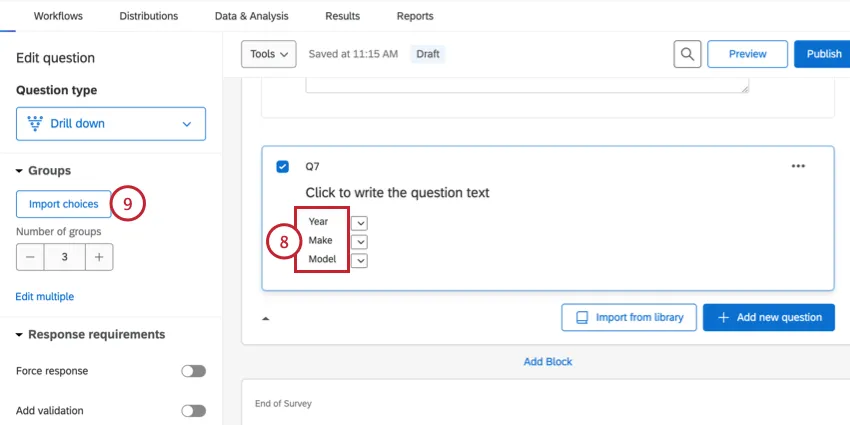Click the Import choices button

[64, 204]
